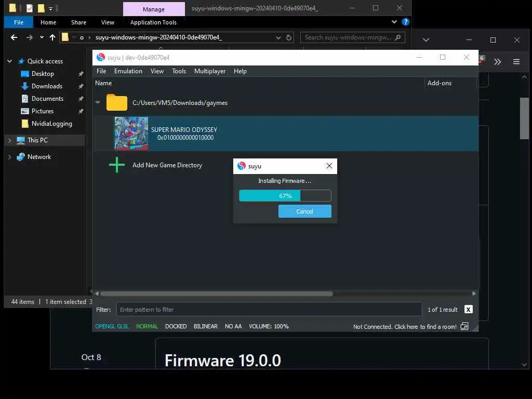This screenshot has width=532, height=399.
Task: Toggle DOCKED mode in status bar
Action: (176, 326)
